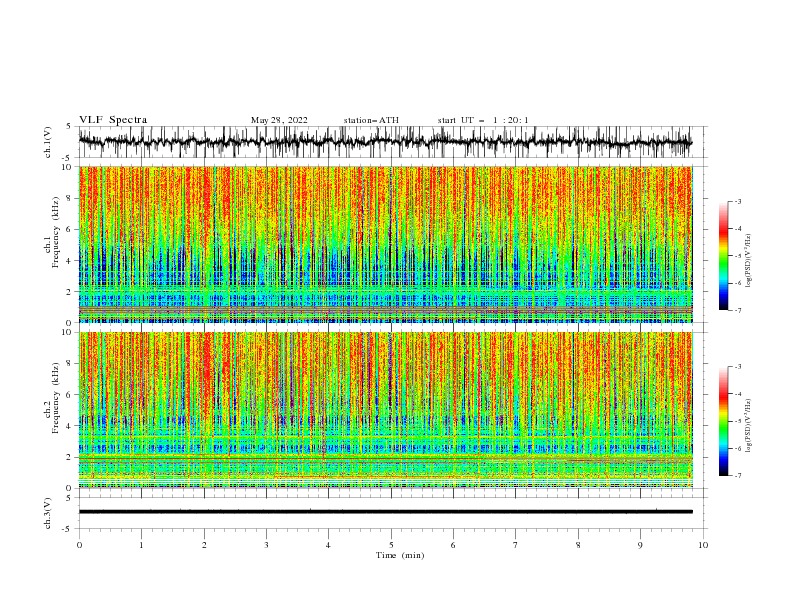792x612 pixels.
Task: Click the "Time (min)" axis label
Action: [400, 555]
